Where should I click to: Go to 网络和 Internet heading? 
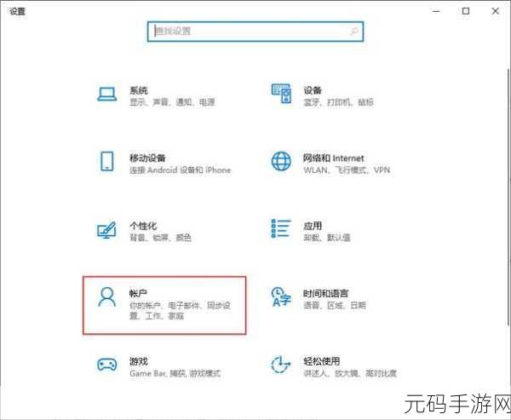click(333, 158)
